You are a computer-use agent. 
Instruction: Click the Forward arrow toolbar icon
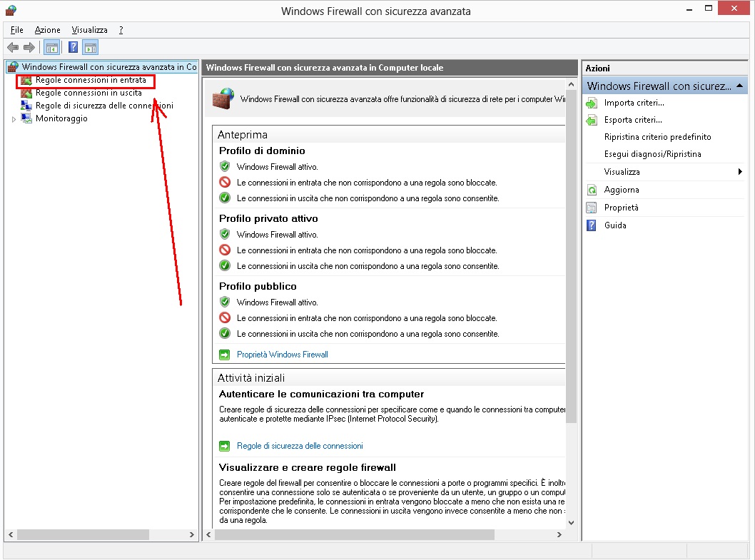pos(29,48)
